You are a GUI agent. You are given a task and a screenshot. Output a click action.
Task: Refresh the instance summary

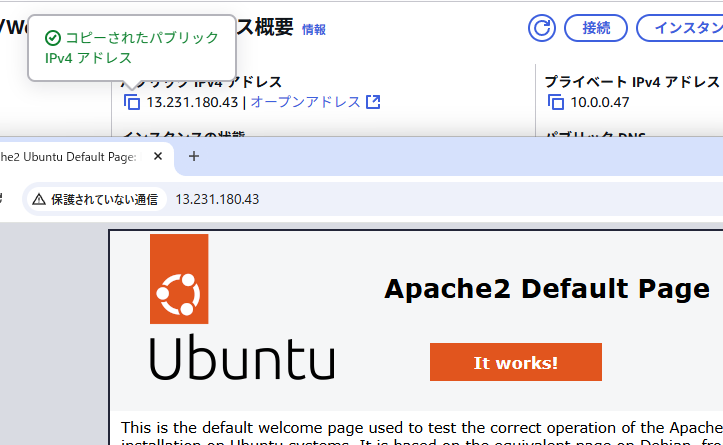tap(541, 28)
